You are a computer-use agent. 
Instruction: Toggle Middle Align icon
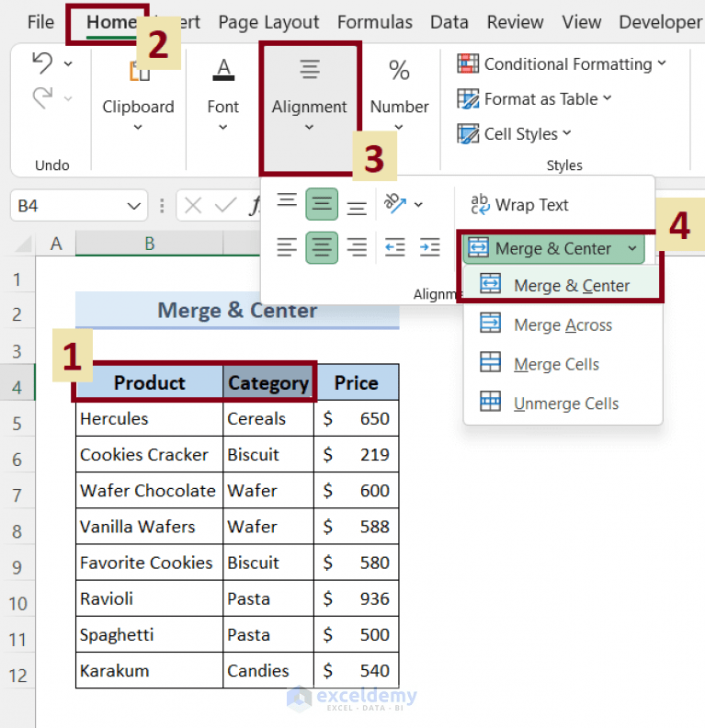[322, 204]
